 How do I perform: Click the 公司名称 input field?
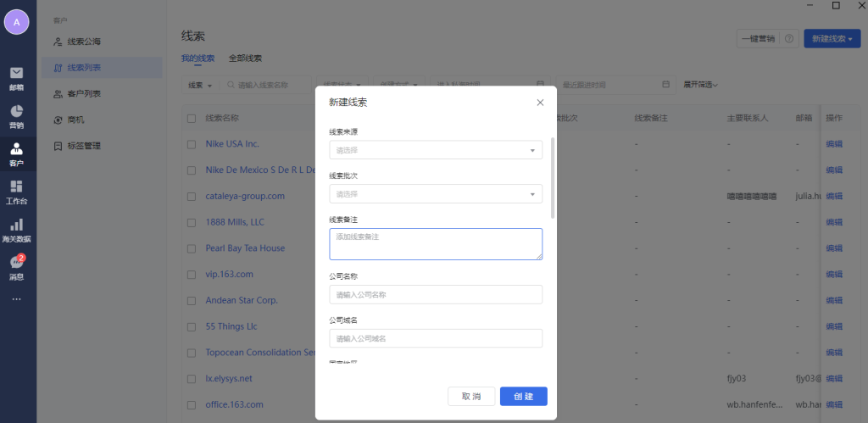pyautogui.click(x=436, y=295)
